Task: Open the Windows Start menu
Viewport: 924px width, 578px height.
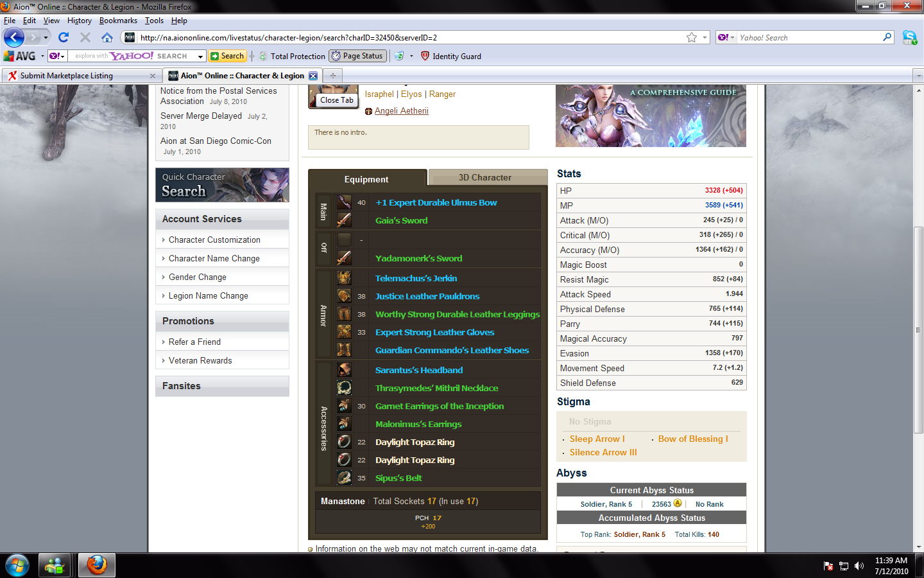Action: 17,566
